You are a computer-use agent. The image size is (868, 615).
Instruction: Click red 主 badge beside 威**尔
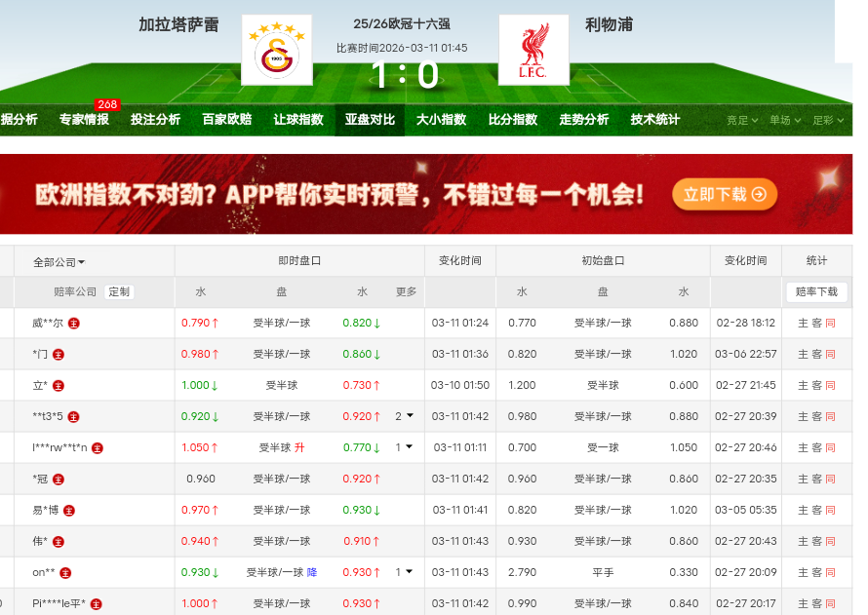click(73, 323)
